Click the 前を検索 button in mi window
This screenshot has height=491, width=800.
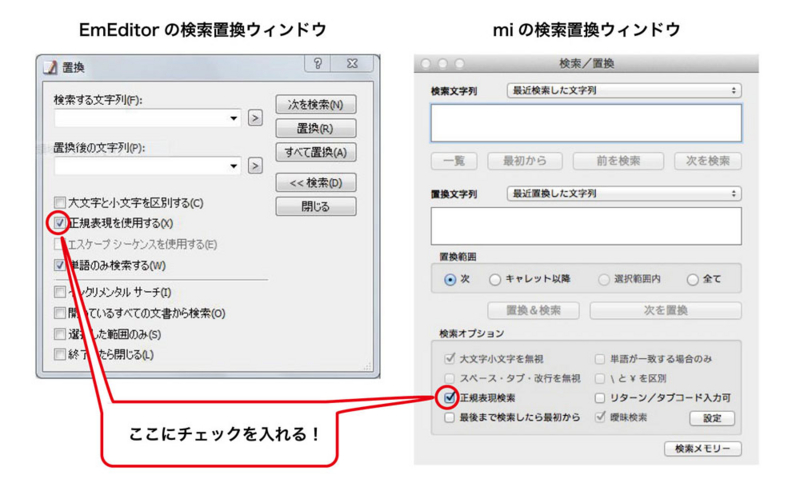[618, 161]
